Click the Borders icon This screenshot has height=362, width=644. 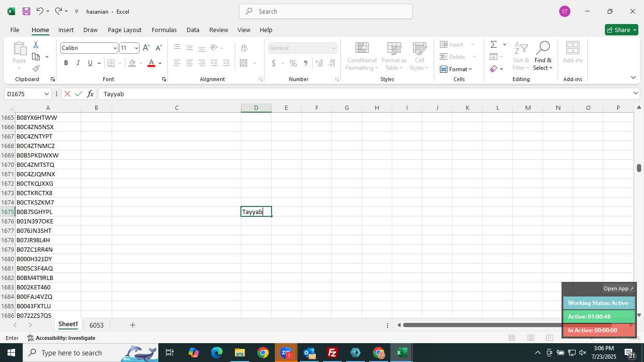(x=111, y=63)
